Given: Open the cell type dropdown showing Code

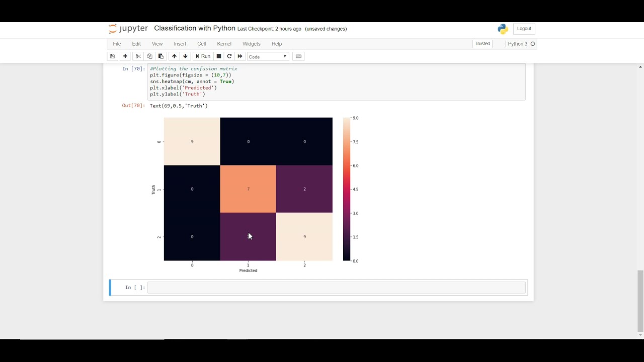Looking at the screenshot, I should (268, 57).
